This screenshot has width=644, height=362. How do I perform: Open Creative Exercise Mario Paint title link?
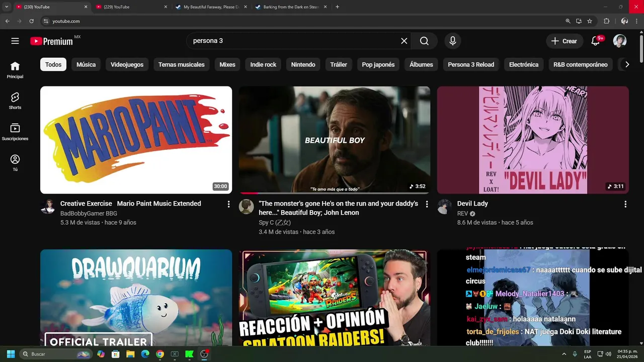(x=131, y=204)
